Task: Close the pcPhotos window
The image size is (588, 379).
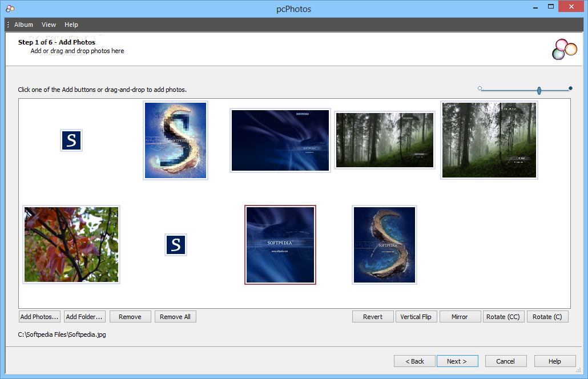Action: (x=571, y=6)
